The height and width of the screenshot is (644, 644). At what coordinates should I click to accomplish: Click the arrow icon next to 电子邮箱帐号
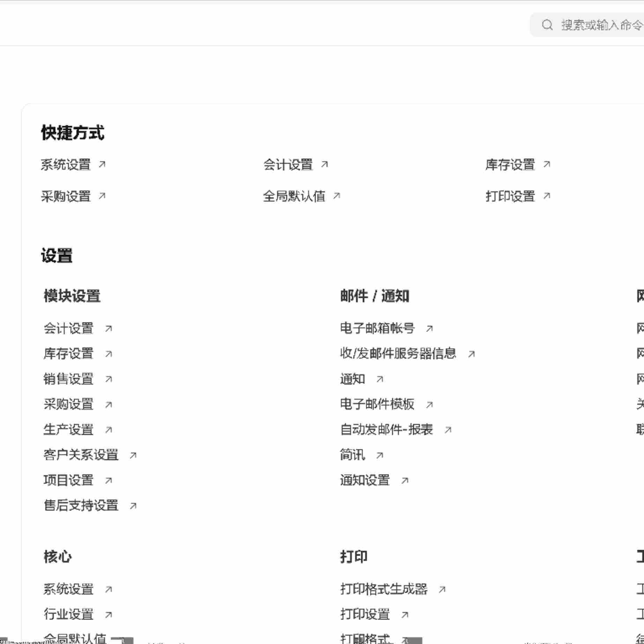(430, 327)
